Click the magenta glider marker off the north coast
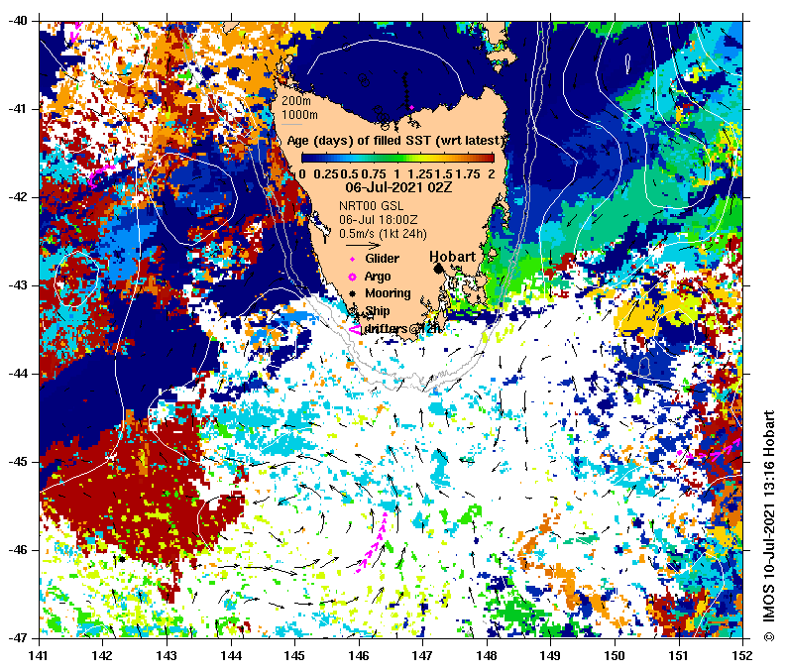The width and height of the screenshot is (785, 672). 411,107
